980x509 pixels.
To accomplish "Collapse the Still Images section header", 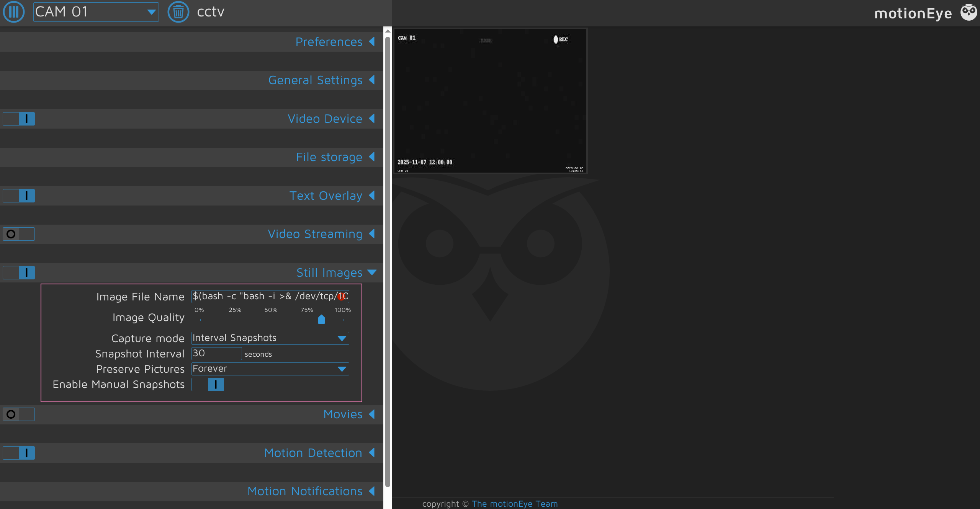I will point(329,272).
